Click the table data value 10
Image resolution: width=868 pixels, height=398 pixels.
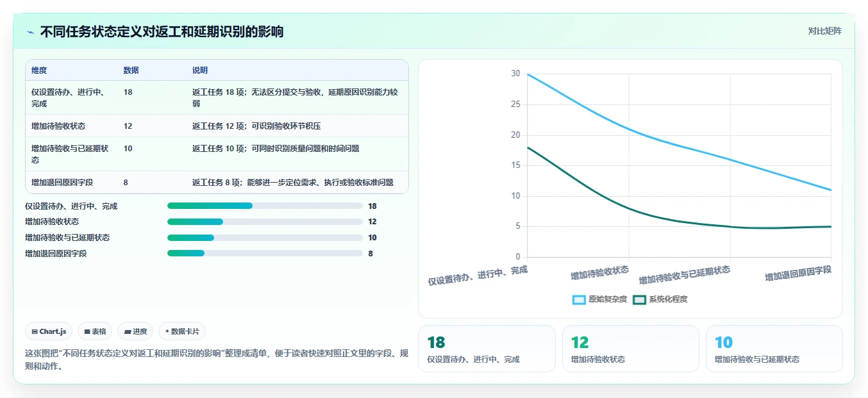pyautogui.click(x=128, y=149)
